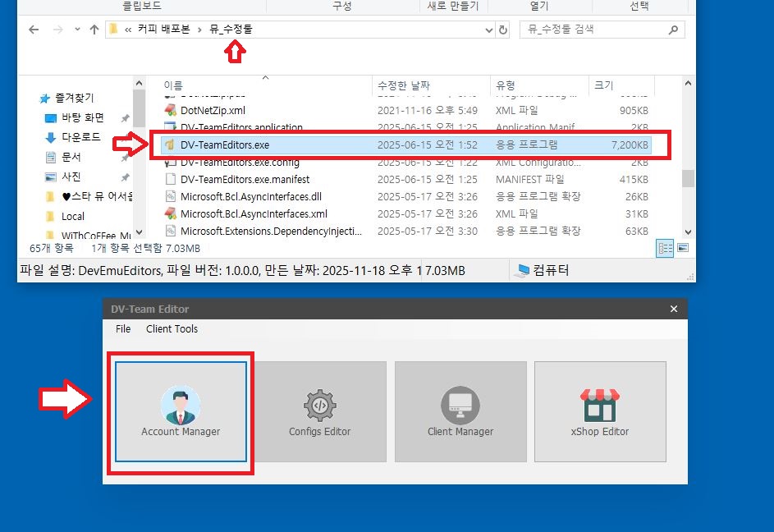Go up one folder with up arrow
Screen dimensions: 774x532
point(94,30)
